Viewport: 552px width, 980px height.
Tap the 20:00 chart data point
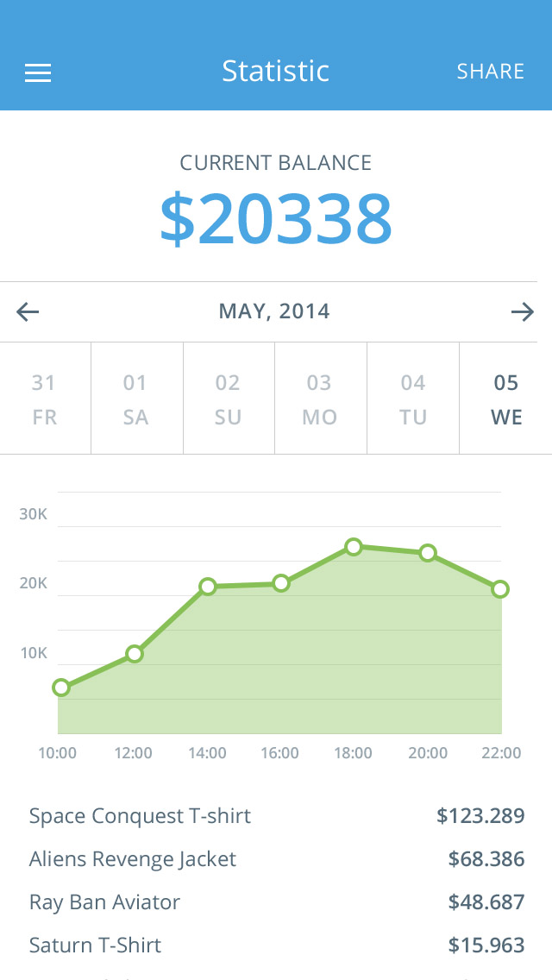[427, 553]
